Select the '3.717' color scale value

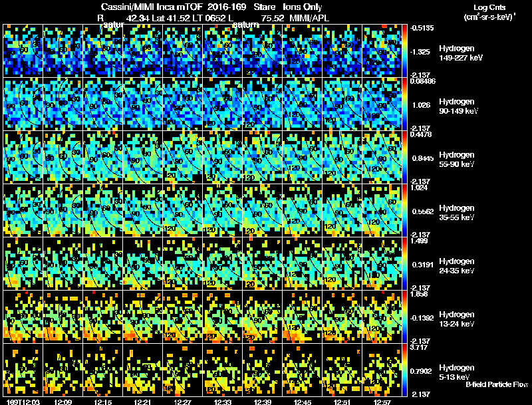point(419,347)
